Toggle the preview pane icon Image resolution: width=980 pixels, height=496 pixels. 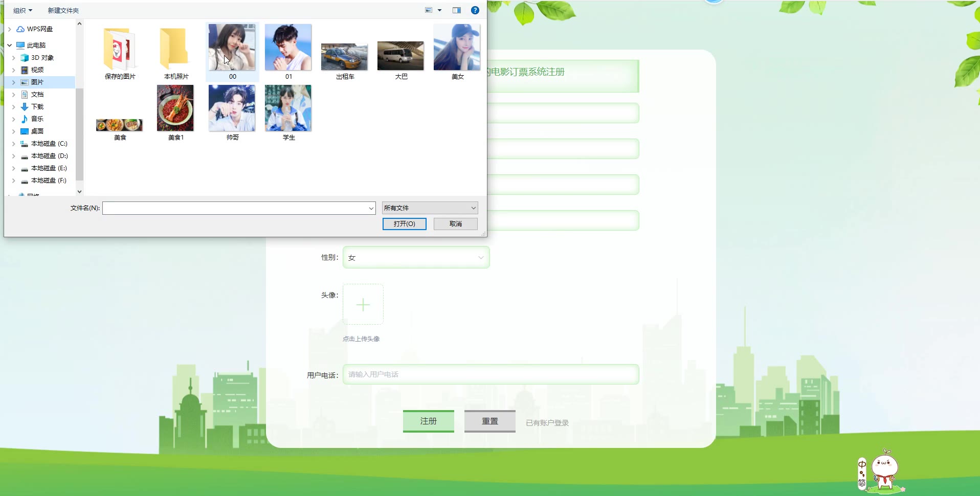point(457,10)
